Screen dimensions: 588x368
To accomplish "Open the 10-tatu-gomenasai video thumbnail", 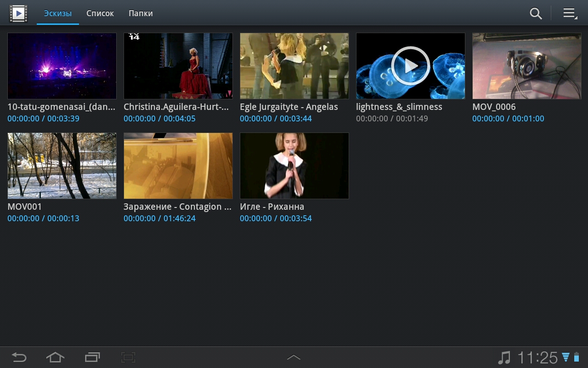I will pyautogui.click(x=62, y=66).
